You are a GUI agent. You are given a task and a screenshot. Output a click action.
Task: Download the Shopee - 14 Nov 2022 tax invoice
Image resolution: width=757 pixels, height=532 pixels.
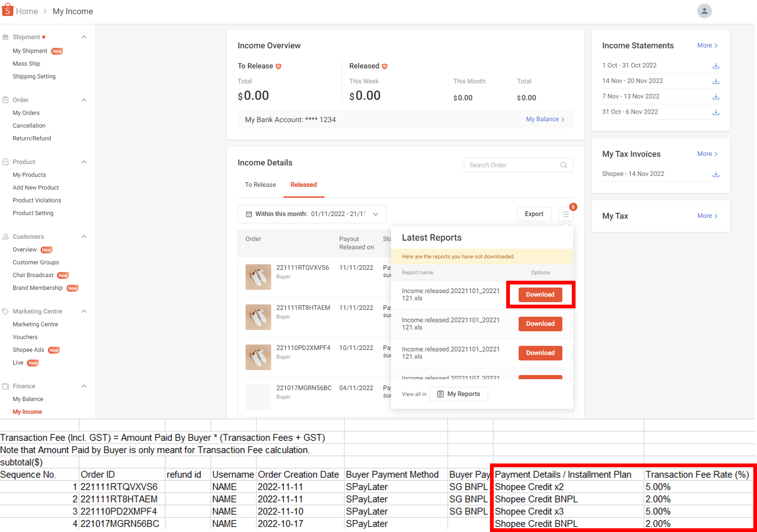[x=716, y=174]
